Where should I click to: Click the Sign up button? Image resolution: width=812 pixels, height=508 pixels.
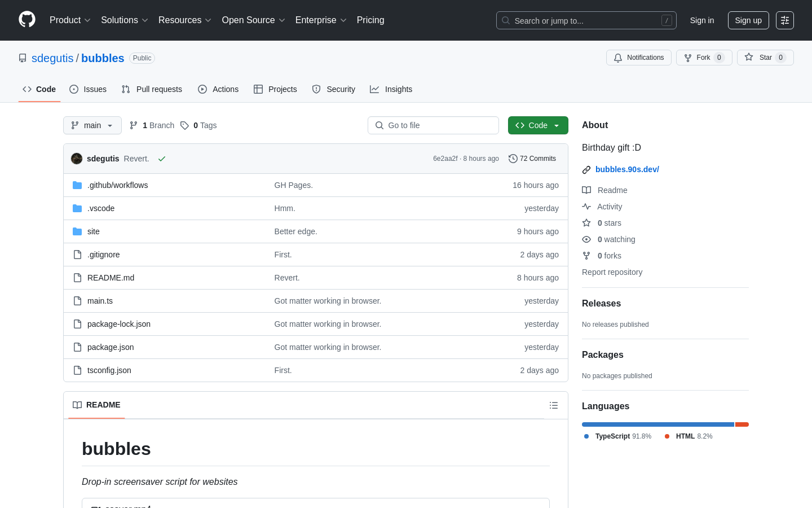pyautogui.click(x=748, y=20)
